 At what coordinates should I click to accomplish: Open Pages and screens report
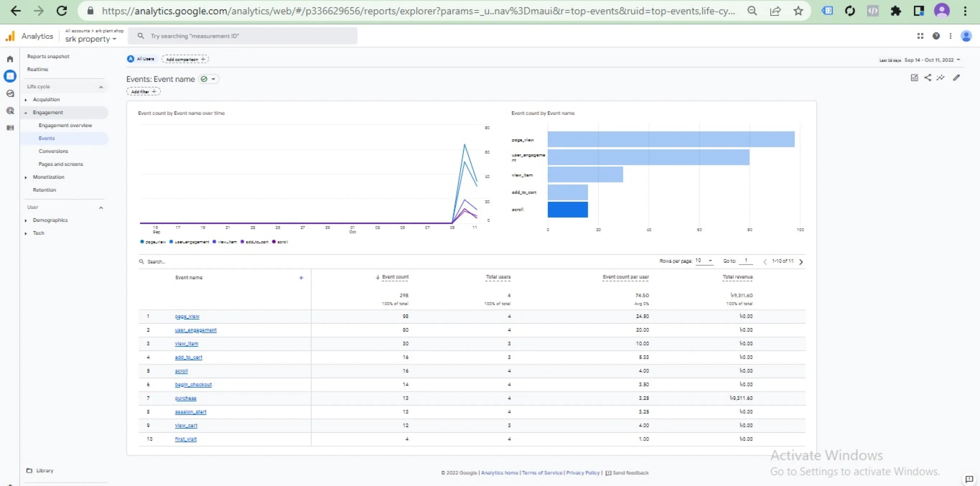(x=61, y=164)
